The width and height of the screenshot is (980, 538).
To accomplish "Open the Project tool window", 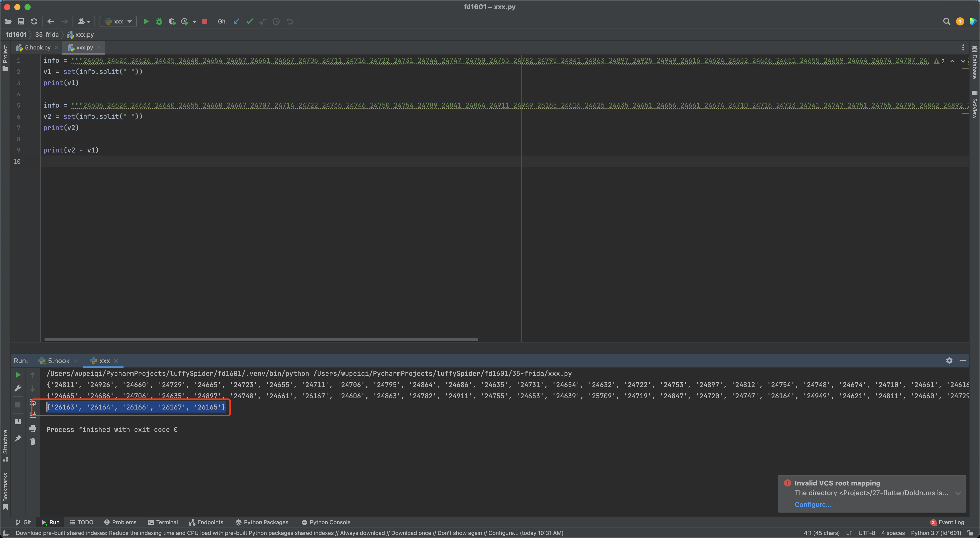I will [x=5, y=58].
